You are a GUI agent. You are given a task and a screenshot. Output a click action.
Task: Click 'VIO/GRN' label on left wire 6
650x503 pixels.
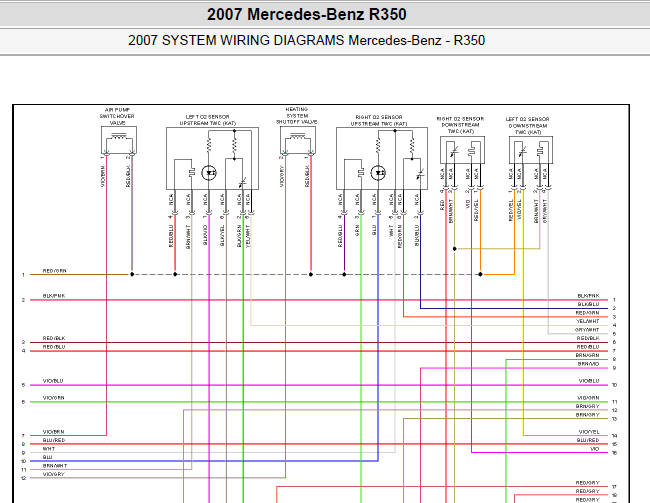pyautogui.click(x=53, y=398)
